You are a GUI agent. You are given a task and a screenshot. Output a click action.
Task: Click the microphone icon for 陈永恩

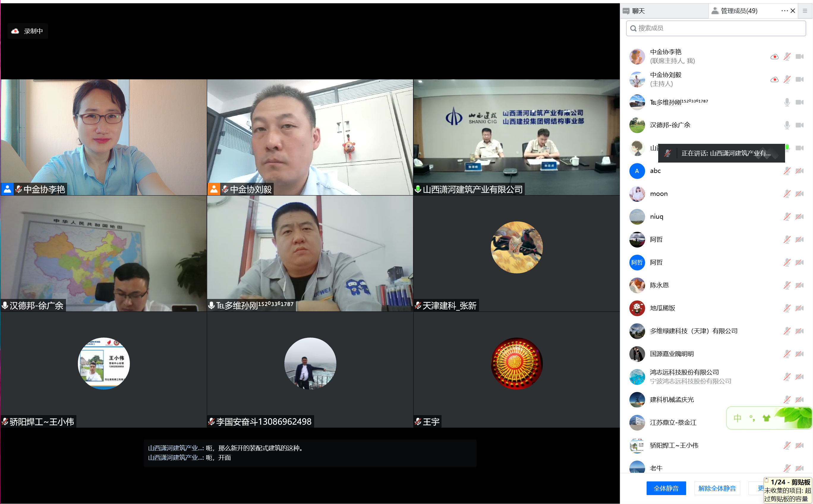pyautogui.click(x=787, y=285)
